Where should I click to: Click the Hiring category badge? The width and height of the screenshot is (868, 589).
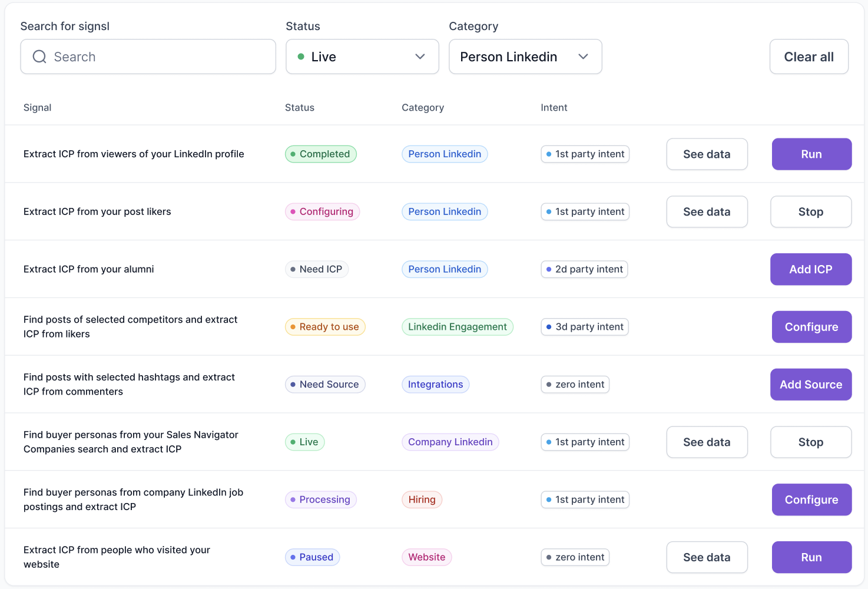(422, 499)
